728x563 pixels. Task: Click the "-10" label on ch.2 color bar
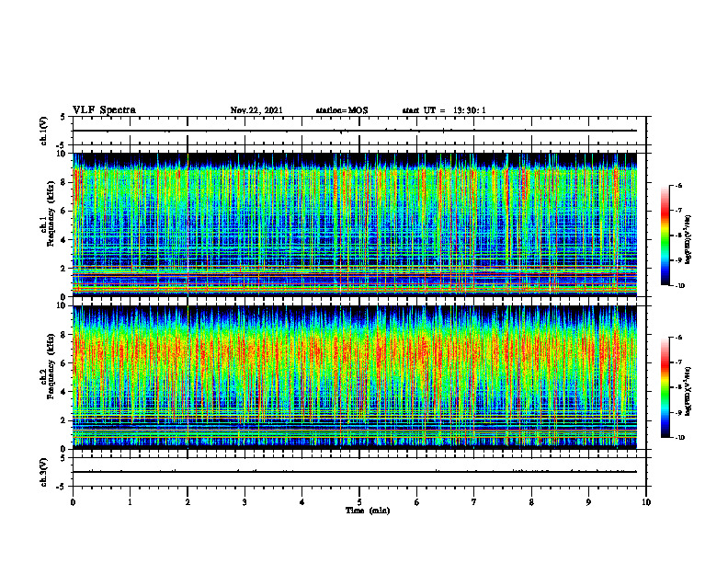click(679, 437)
